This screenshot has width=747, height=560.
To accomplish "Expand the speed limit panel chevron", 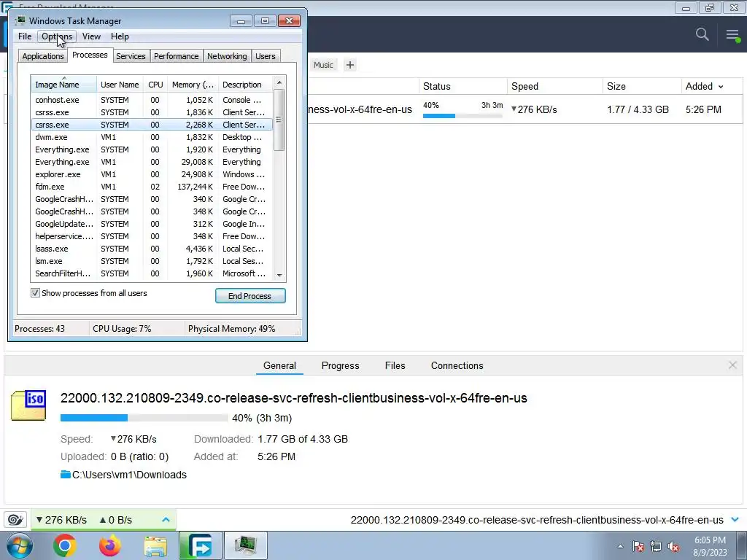I will (166, 519).
